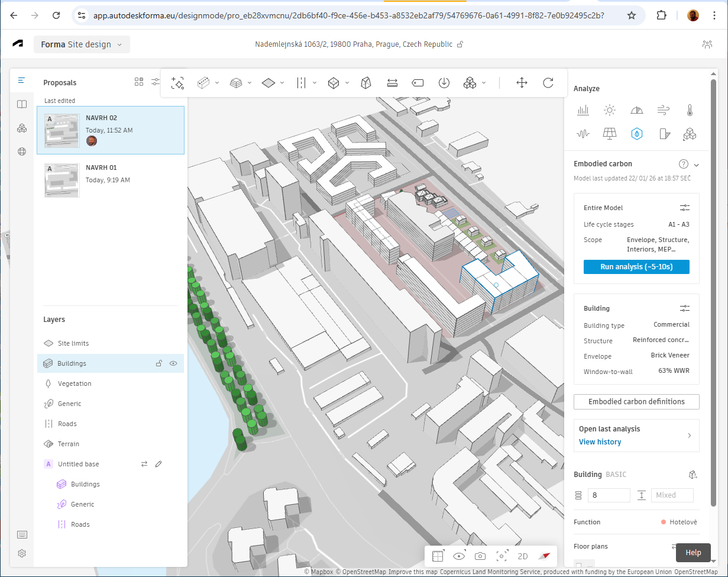This screenshot has width=728, height=577.
Task: Click the camera screenshot icon
Action: pos(480,556)
